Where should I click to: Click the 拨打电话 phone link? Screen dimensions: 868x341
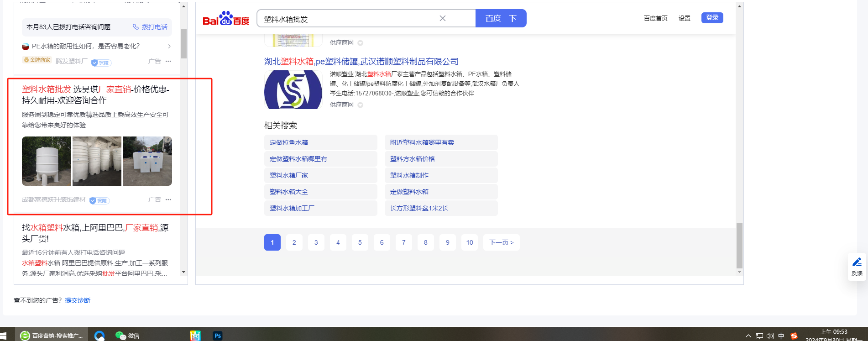point(150,27)
